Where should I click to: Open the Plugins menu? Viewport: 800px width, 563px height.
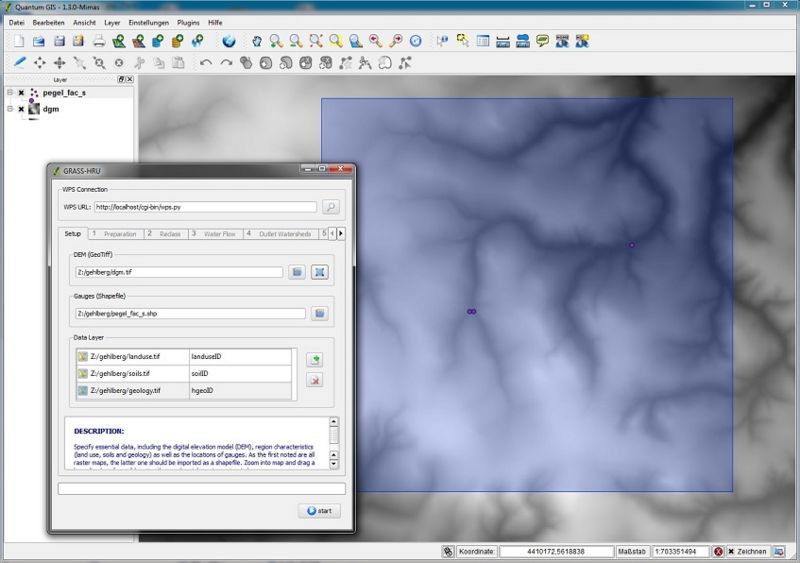pos(188,22)
